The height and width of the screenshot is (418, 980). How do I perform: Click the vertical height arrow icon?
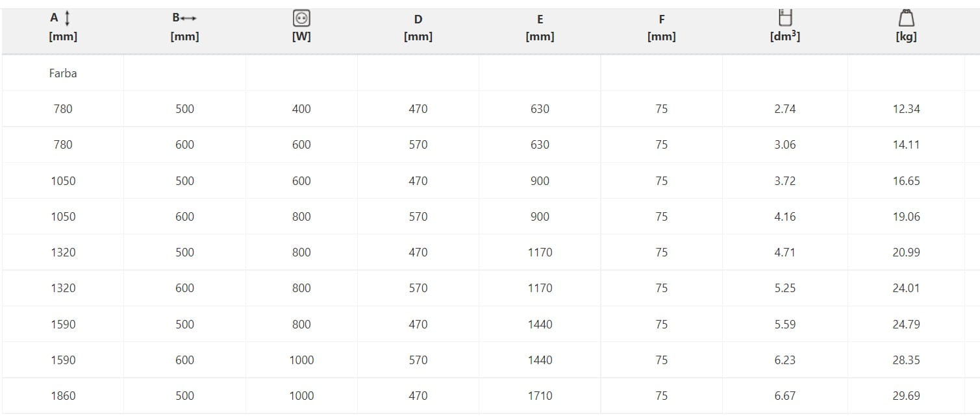coord(68,19)
